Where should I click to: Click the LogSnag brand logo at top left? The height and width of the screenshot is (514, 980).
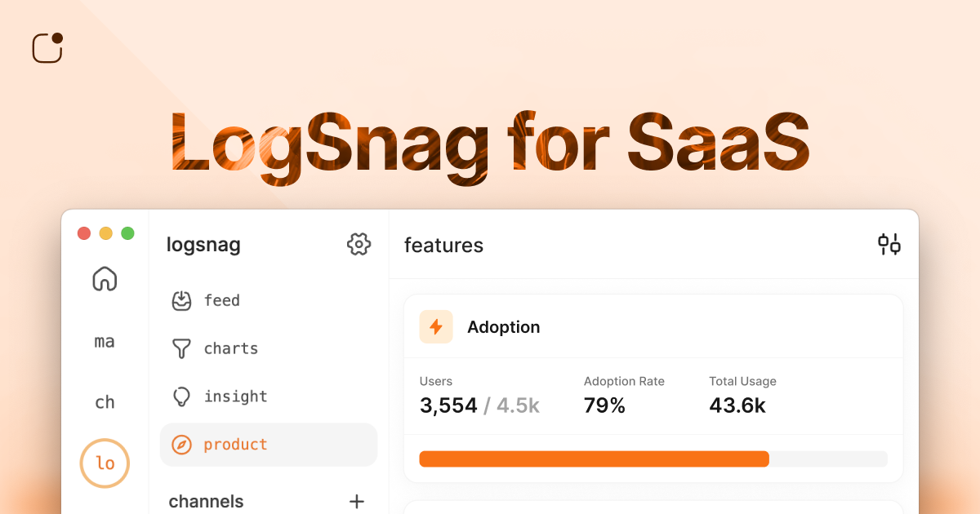[x=47, y=47]
